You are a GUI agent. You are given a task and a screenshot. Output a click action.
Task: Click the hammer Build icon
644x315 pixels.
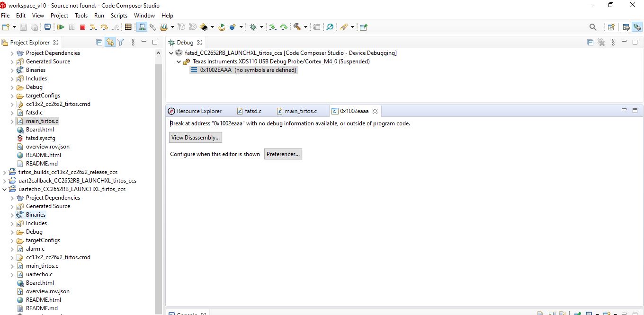297,27
